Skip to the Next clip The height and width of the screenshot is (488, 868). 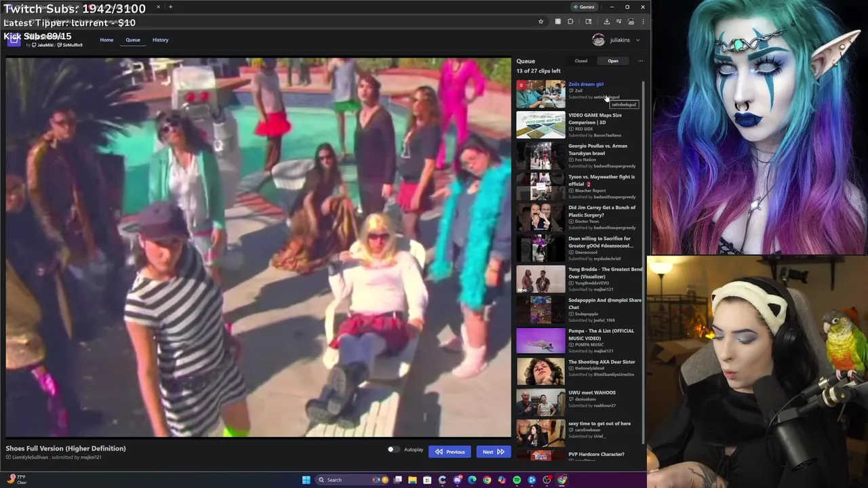tap(493, 451)
